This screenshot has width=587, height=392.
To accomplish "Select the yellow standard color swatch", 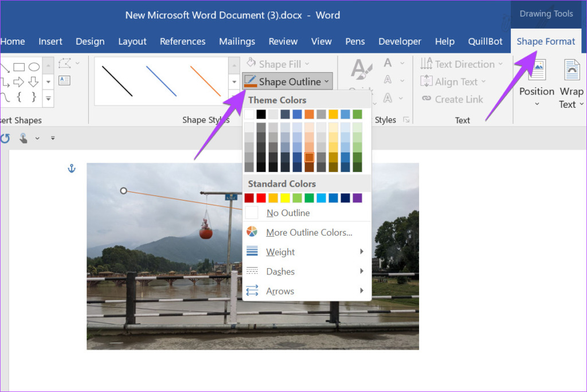I will tap(285, 198).
